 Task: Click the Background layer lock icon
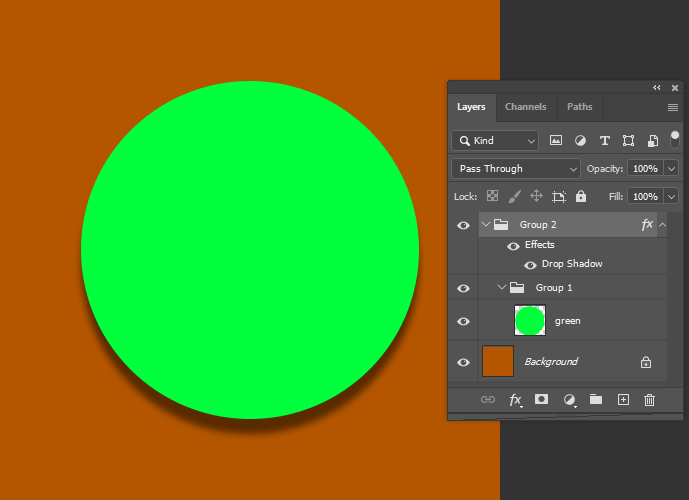[646, 362]
